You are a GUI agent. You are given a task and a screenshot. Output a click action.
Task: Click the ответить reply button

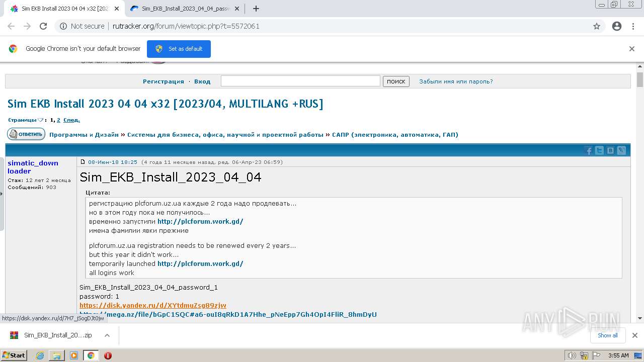pyautogui.click(x=26, y=134)
